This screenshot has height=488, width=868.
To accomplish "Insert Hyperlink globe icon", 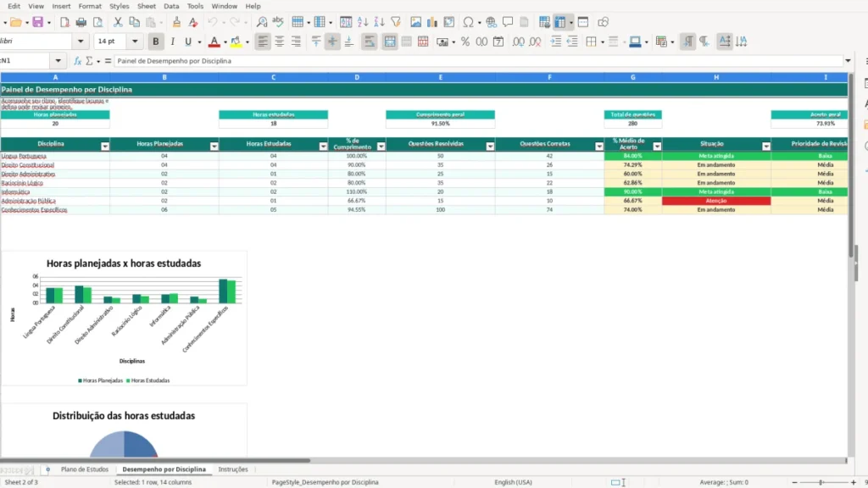I will pyautogui.click(x=491, y=22).
